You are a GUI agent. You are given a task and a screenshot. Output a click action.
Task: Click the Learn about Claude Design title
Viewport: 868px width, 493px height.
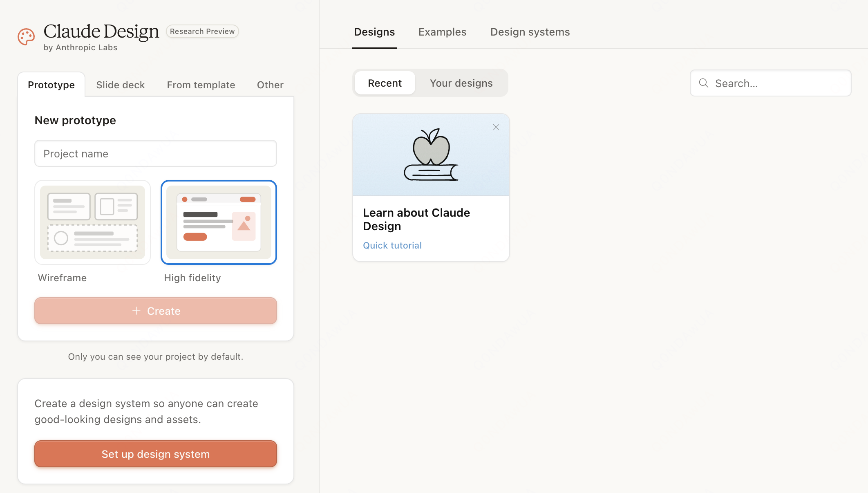pyautogui.click(x=416, y=220)
